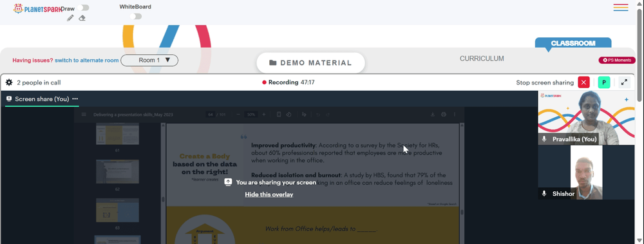The width and height of the screenshot is (644, 244).
Task: Zoom in the PDF with plus icon
Action: point(264,115)
